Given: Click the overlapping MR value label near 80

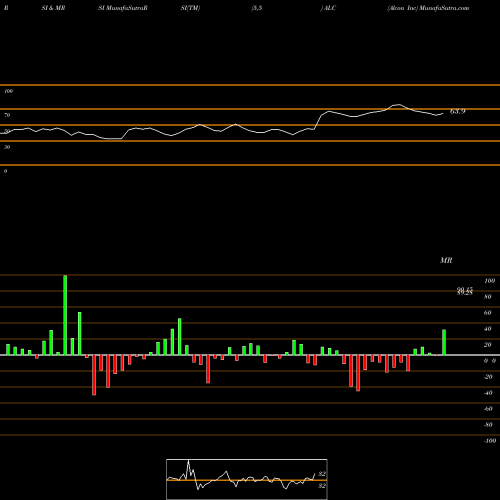Looking at the screenshot, I should tap(465, 291).
